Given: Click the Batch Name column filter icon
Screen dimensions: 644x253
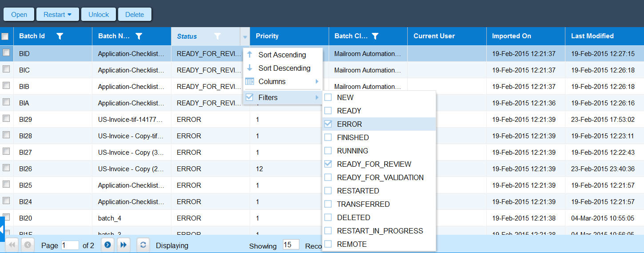Looking at the screenshot, I should point(139,36).
